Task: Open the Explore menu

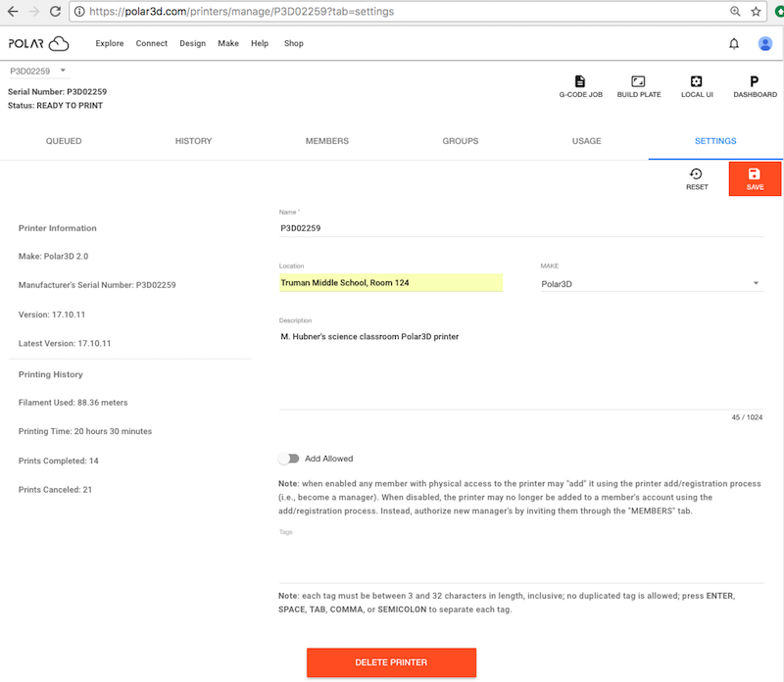Action: [x=110, y=43]
